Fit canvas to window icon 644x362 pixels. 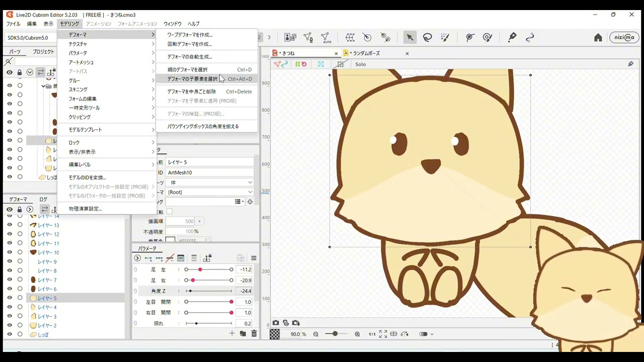[383, 334]
